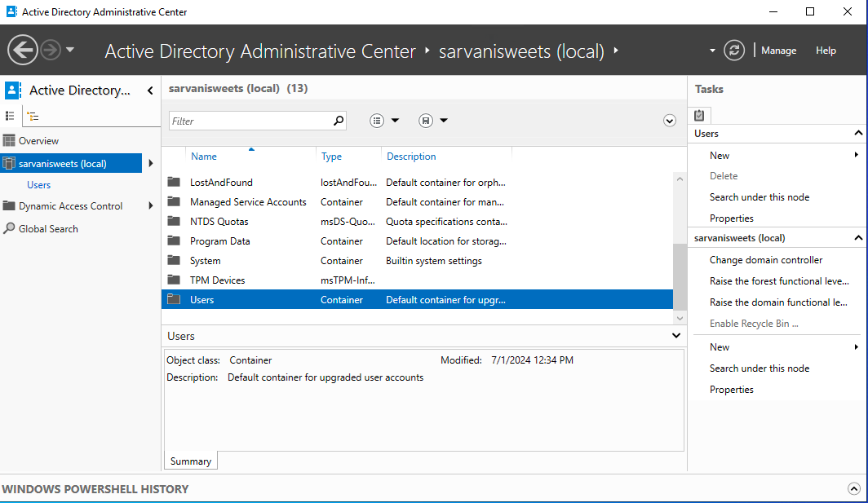
Task: Collapse the Users tasks section
Action: point(858,133)
